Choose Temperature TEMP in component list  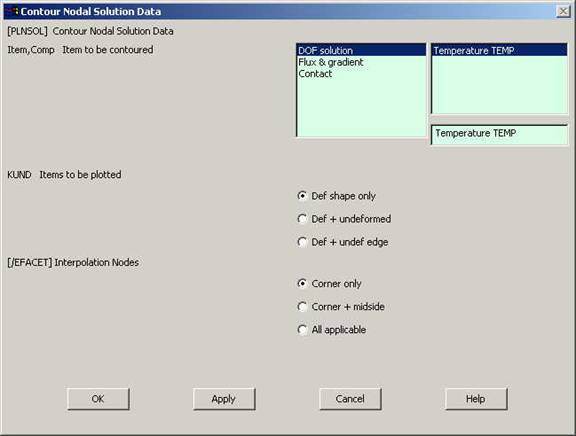coord(499,50)
